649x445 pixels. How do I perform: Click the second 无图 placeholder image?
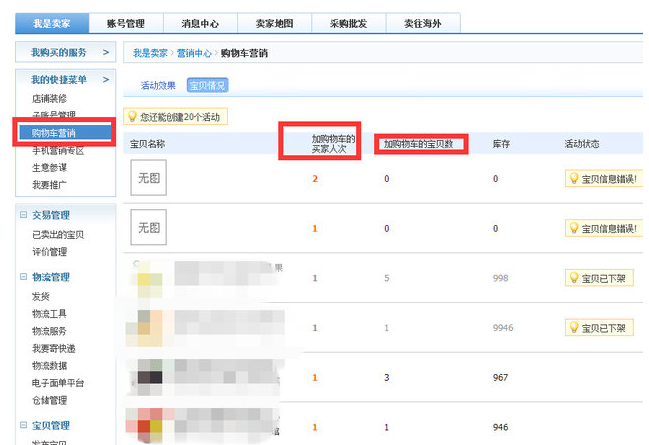(x=149, y=229)
